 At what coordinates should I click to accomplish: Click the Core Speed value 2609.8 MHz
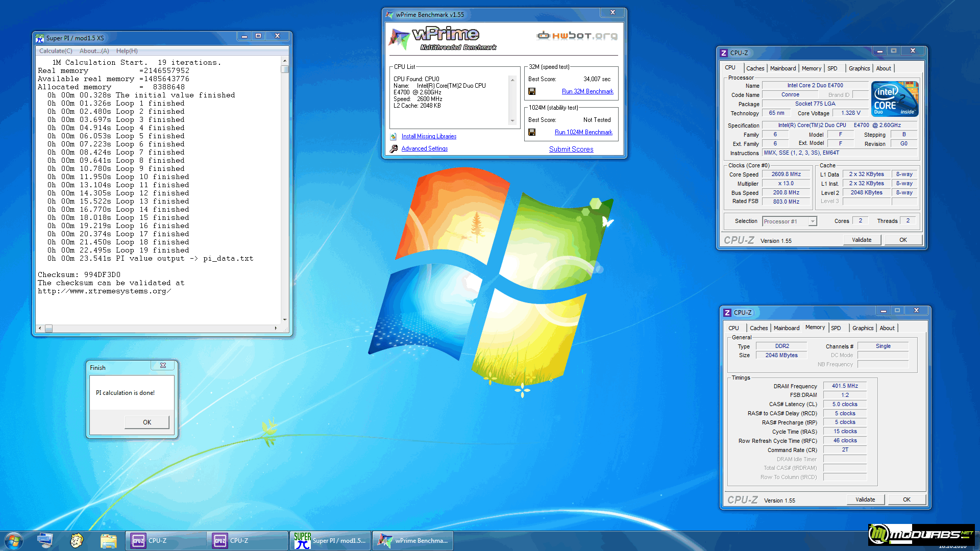(x=786, y=174)
